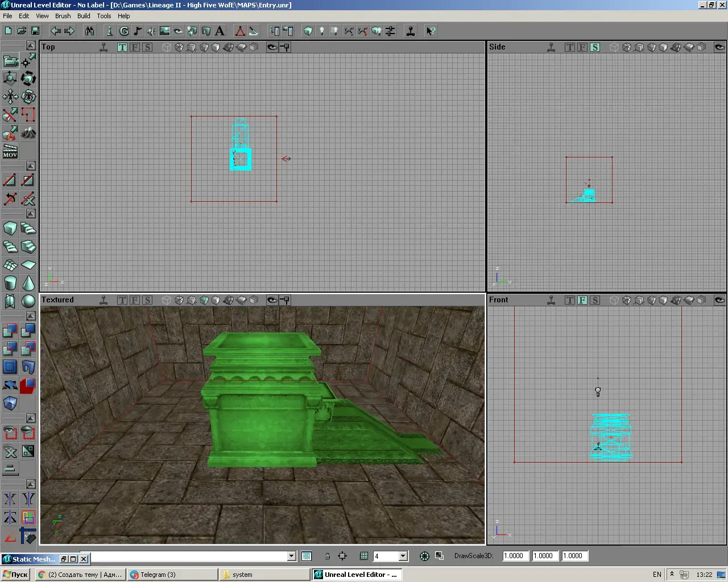This screenshot has height=582, width=728.
Task: Click the Hide Selected Actors button
Action: pyautogui.click(x=28, y=433)
